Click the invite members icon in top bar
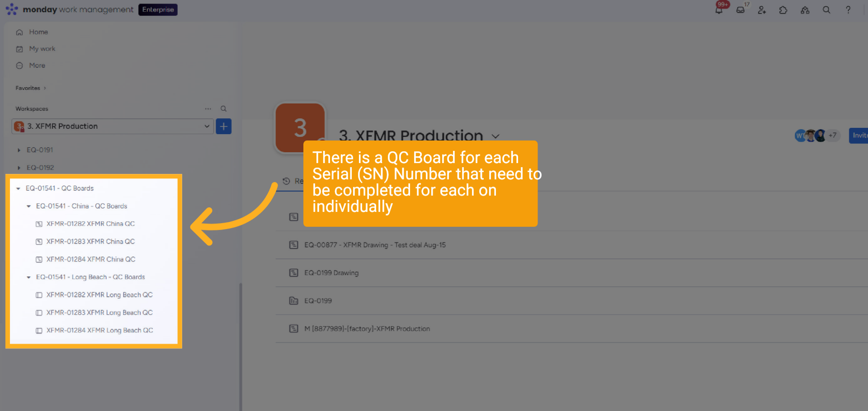 [x=762, y=10]
